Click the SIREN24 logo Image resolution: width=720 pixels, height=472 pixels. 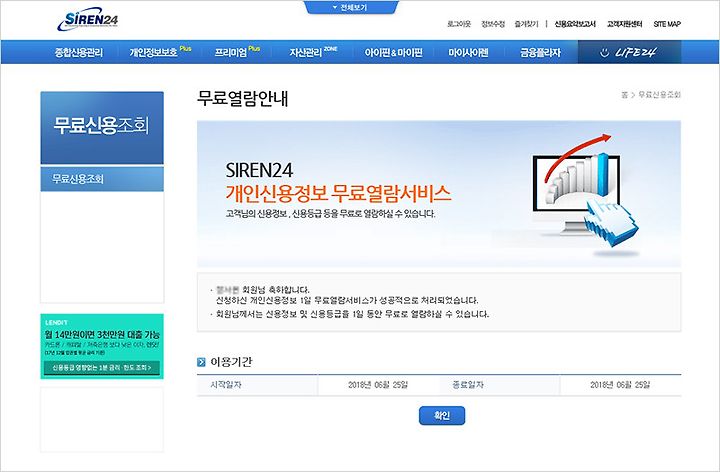pyautogui.click(x=88, y=19)
